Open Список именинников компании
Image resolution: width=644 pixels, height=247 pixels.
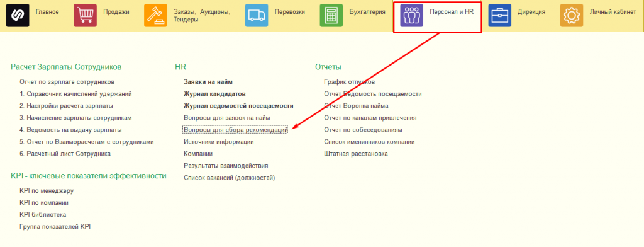369,142
